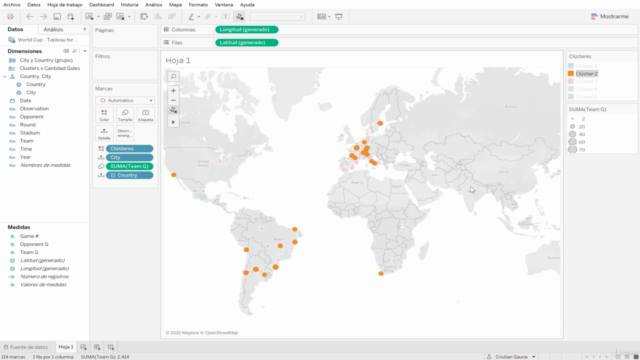Click the presentation mode icon
The image size is (640, 360).
339,17
